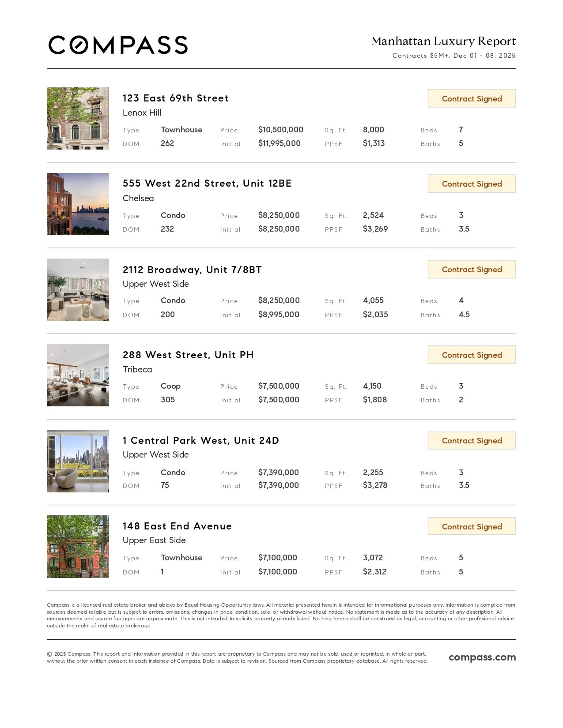The height and width of the screenshot is (728, 563).
Task: Open the 288 West Street listing photo
Action: click(78, 375)
